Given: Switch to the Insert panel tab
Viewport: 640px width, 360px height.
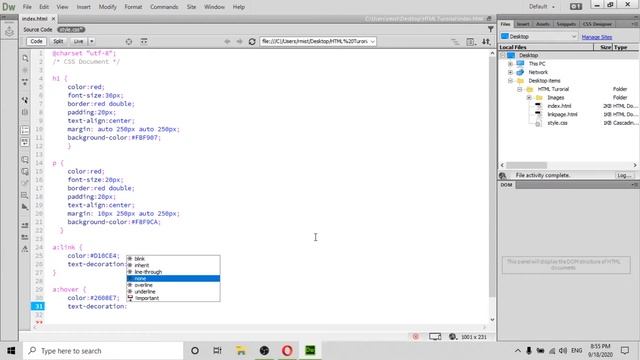Looking at the screenshot, I should pos(523,24).
